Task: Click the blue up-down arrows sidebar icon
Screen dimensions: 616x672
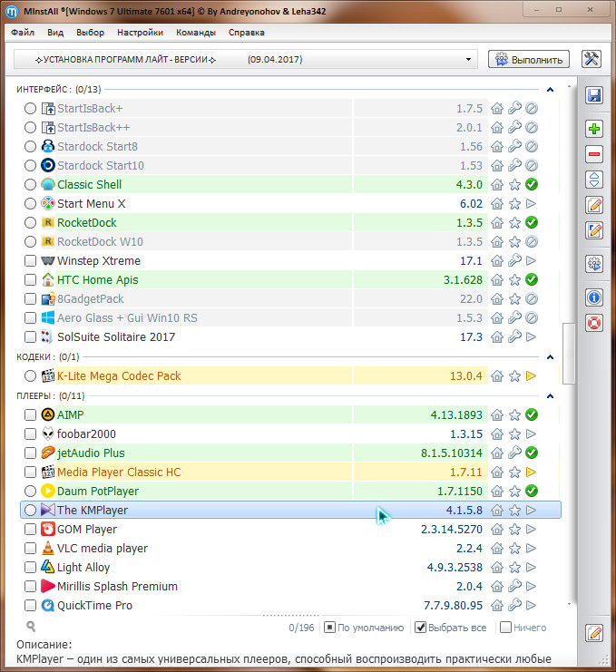Action: tap(594, 180)
